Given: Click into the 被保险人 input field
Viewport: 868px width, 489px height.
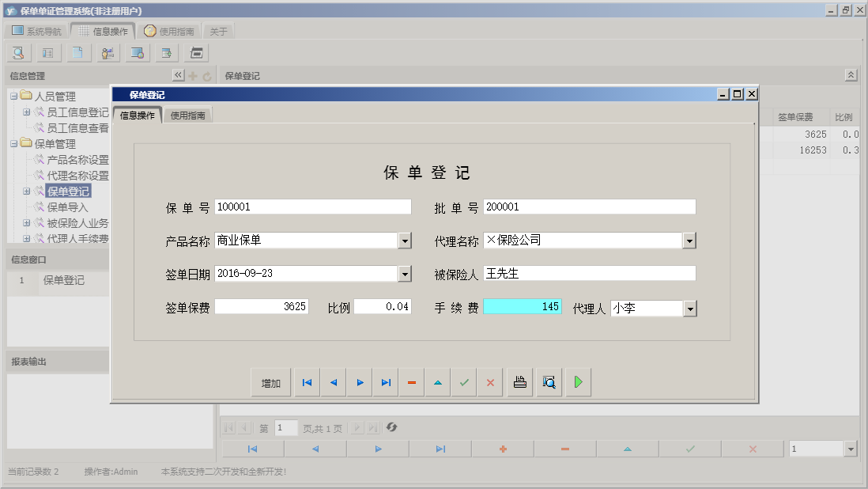Looking at the screenshot, I should click(589, 274).
